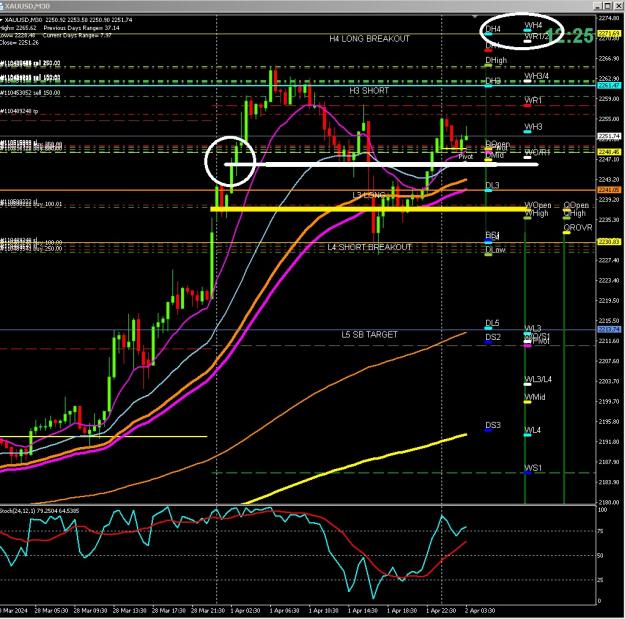
Task: Click the '2 Apr 03:30' time label
Action: click(x=480, y=610)
